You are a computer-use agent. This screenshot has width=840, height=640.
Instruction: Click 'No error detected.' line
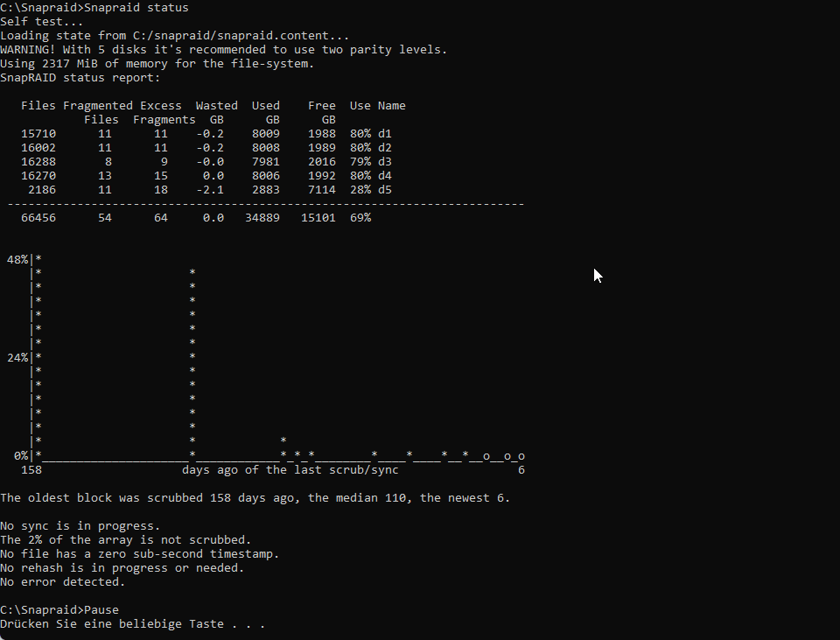[63, 581]
